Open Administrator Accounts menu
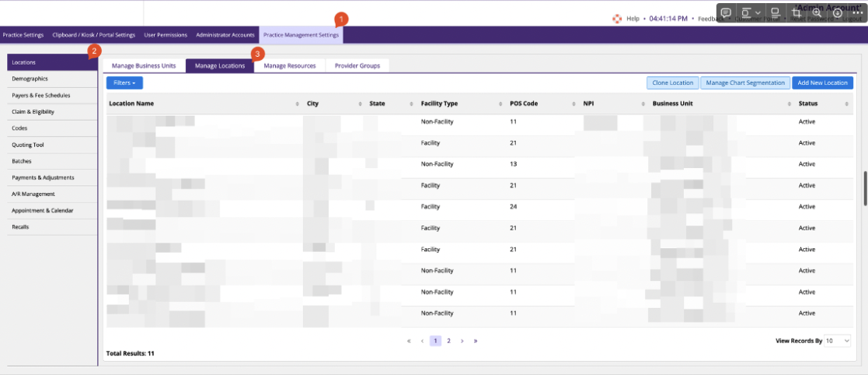Image resolution: width=868 pixels, height=375 pixels. coord(225,35)
